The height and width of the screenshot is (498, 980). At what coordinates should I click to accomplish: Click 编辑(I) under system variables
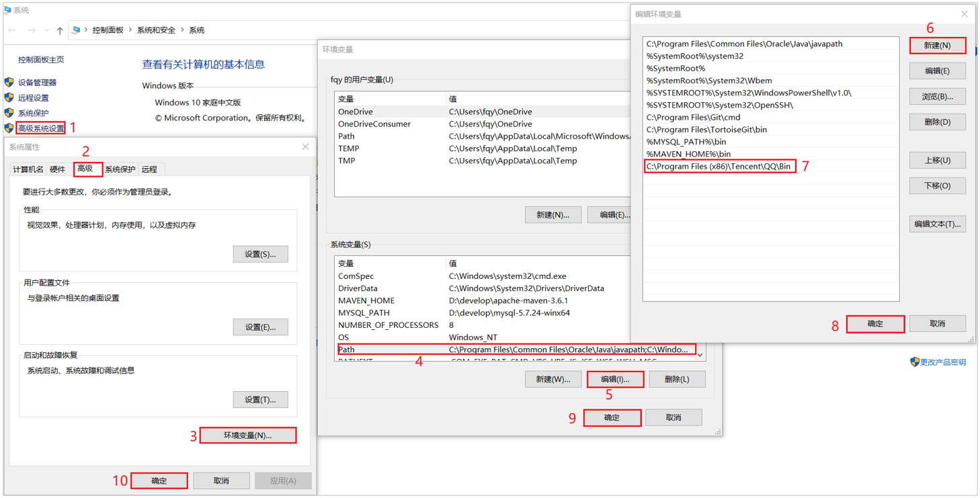(615, 379)
